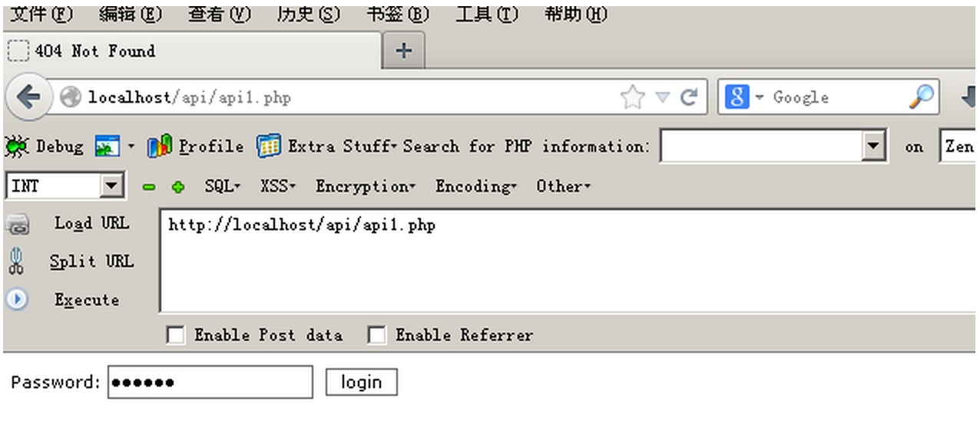The image size is (980, 425).
Task: Click the bookmark star icon
Action: tap(632, 97)
